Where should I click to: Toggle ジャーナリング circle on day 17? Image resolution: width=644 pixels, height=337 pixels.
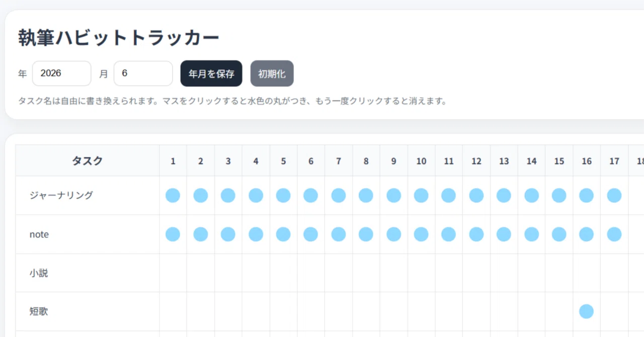(x=614, y=195)
